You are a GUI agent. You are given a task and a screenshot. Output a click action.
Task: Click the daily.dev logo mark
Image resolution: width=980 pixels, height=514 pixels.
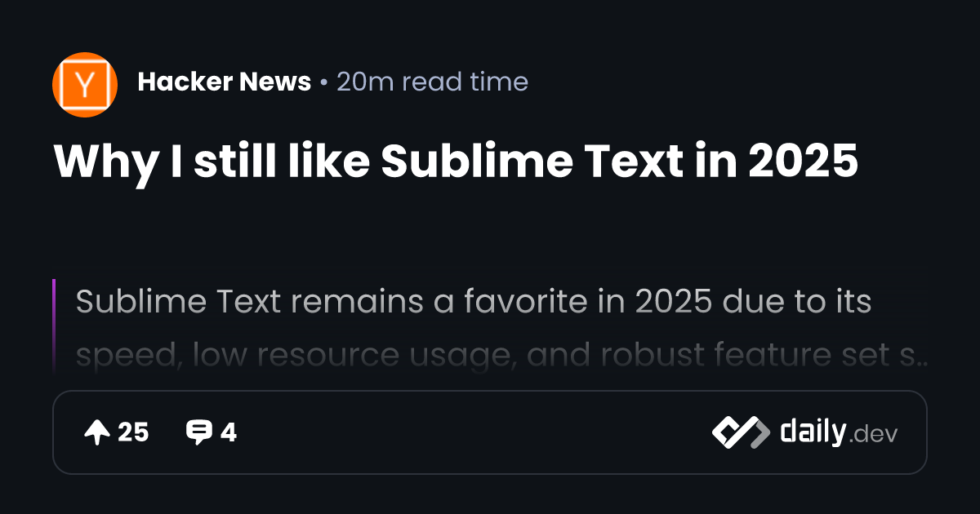click(x=740, y=432)
